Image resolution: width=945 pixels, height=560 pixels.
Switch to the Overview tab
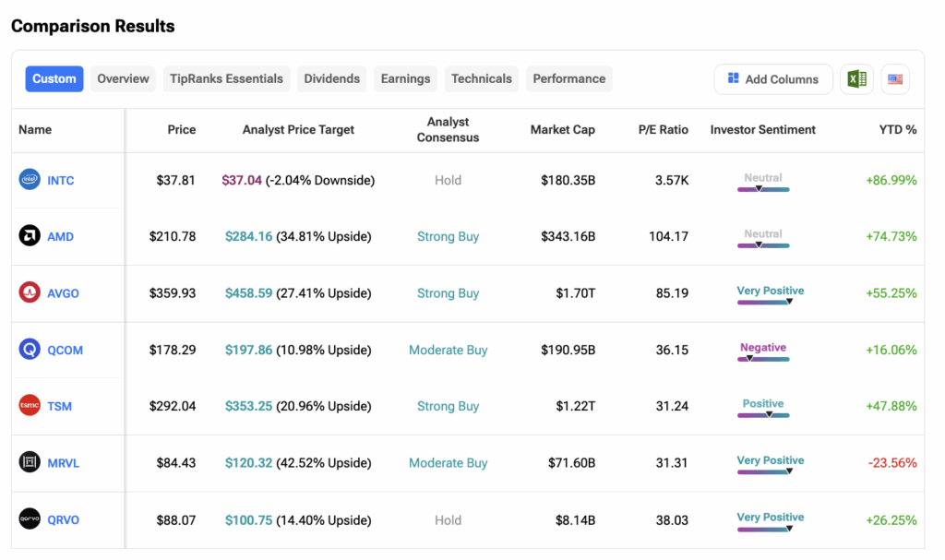123,78
